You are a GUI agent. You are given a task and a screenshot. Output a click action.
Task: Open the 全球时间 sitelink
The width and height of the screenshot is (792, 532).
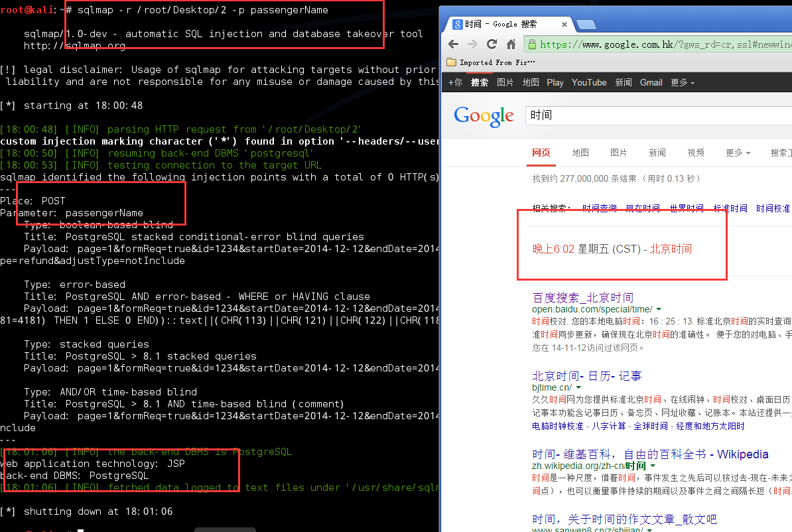click(651, 426)
